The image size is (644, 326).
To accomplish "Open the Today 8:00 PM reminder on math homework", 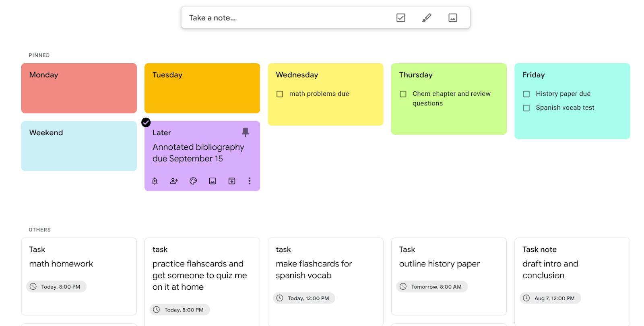I will pyautogui.click(x=57, y=287).
